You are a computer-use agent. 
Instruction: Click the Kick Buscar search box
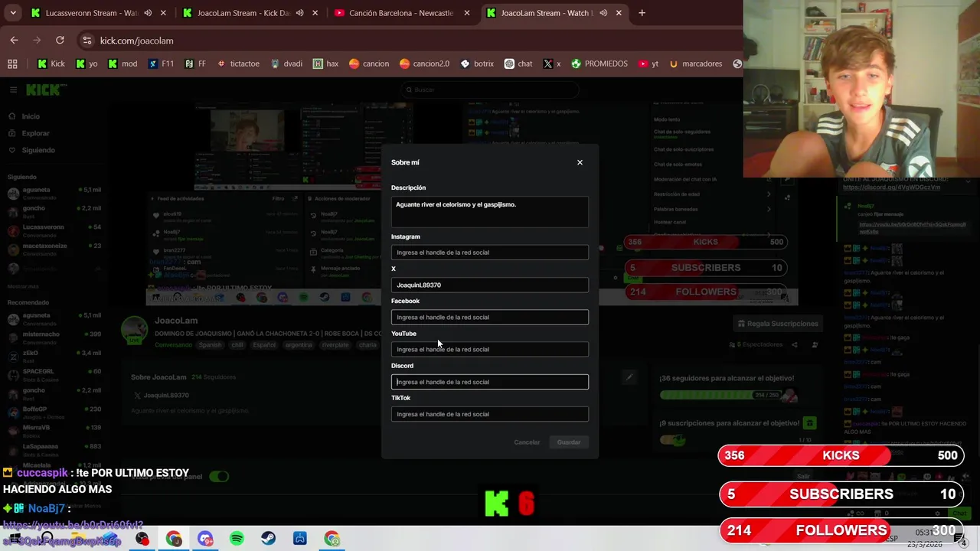point(490,90)
